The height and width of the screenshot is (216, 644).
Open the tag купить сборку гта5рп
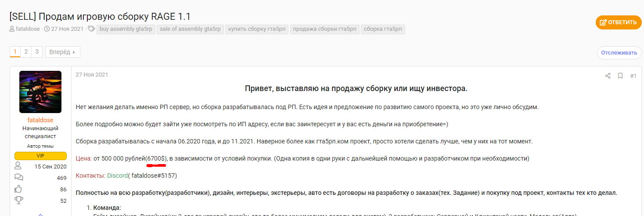257,29
